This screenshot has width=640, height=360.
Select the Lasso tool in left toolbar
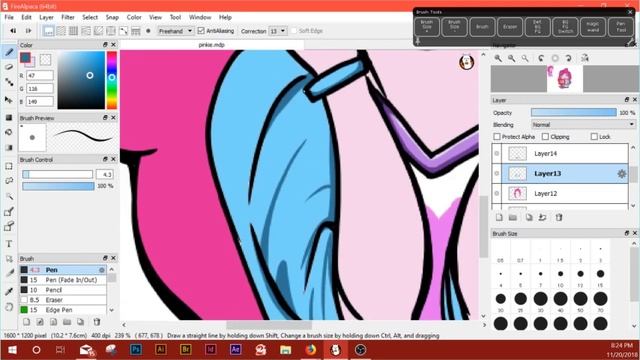(9, 181)
